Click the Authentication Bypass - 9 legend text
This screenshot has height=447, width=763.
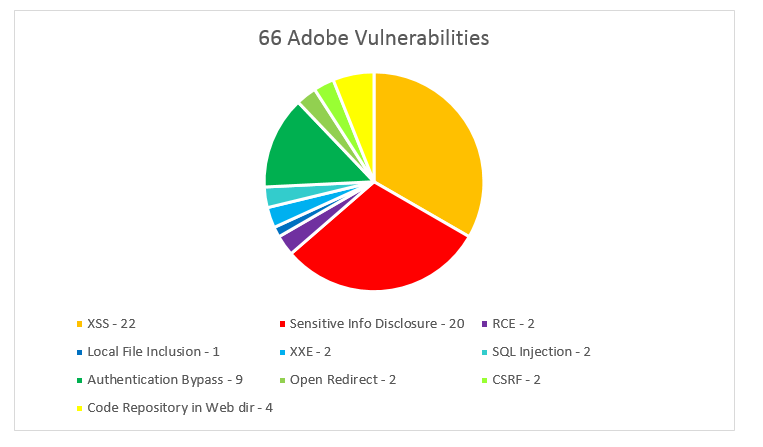(x=165, y=380)
